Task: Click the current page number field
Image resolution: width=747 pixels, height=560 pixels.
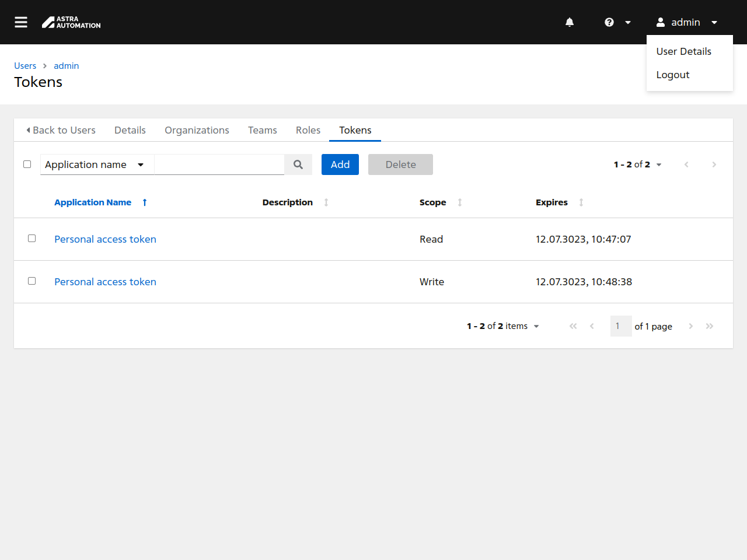Action: [621, 326]
